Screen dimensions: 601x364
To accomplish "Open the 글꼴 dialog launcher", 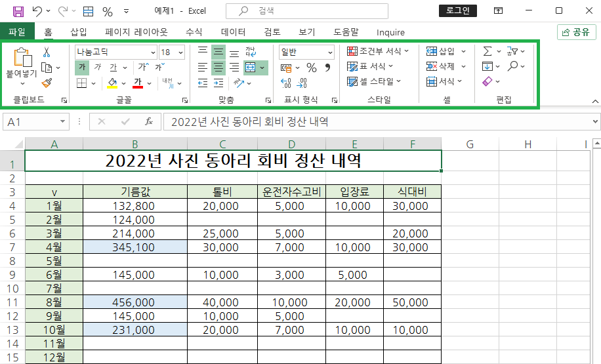I will [x=185, y=100].
